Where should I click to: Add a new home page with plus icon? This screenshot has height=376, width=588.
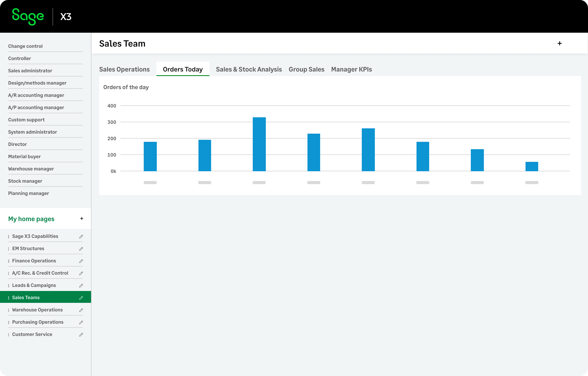pos(81,219)
